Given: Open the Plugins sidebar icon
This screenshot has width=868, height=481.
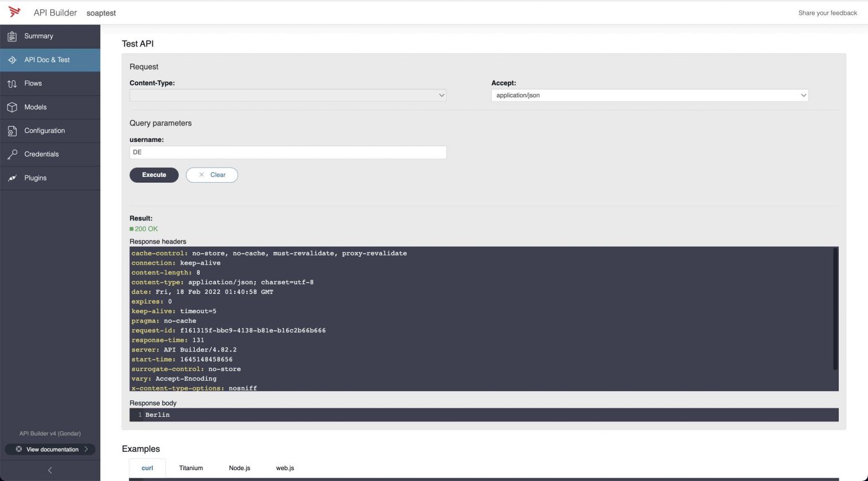Looking at the screenshot, I should 12,178.
